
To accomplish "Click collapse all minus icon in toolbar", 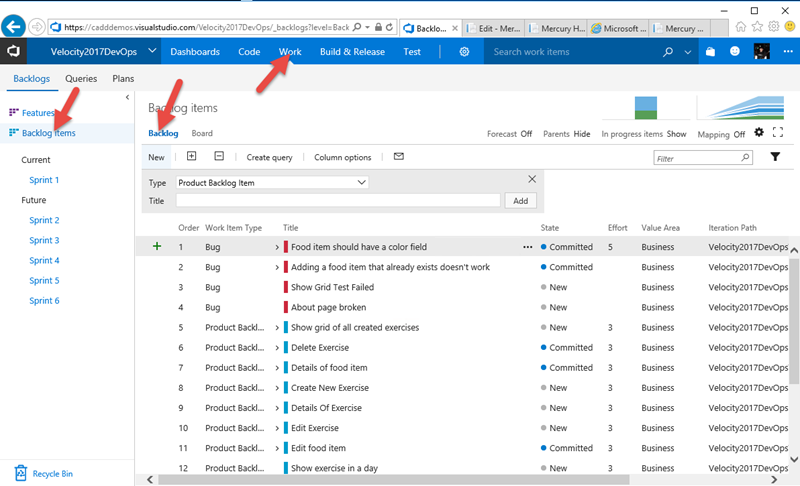I will [x=219, y=156].
